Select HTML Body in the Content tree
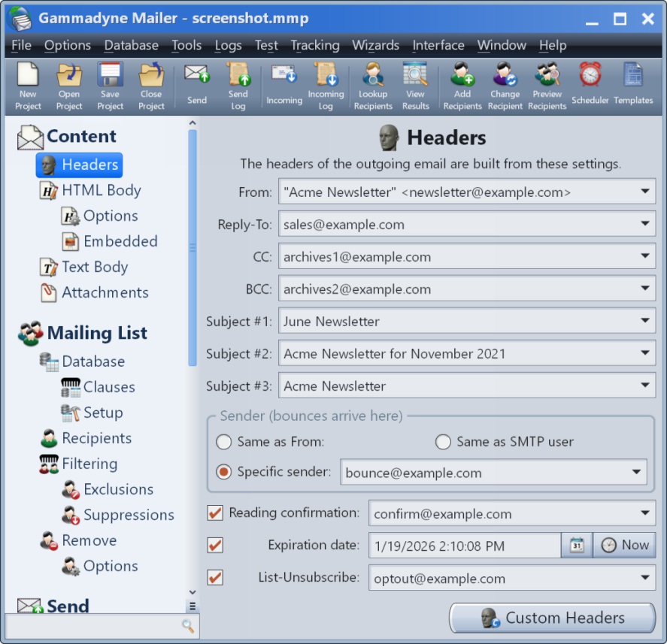The width and height of the screenshot is (667, 644). click(x=99, y=190)
